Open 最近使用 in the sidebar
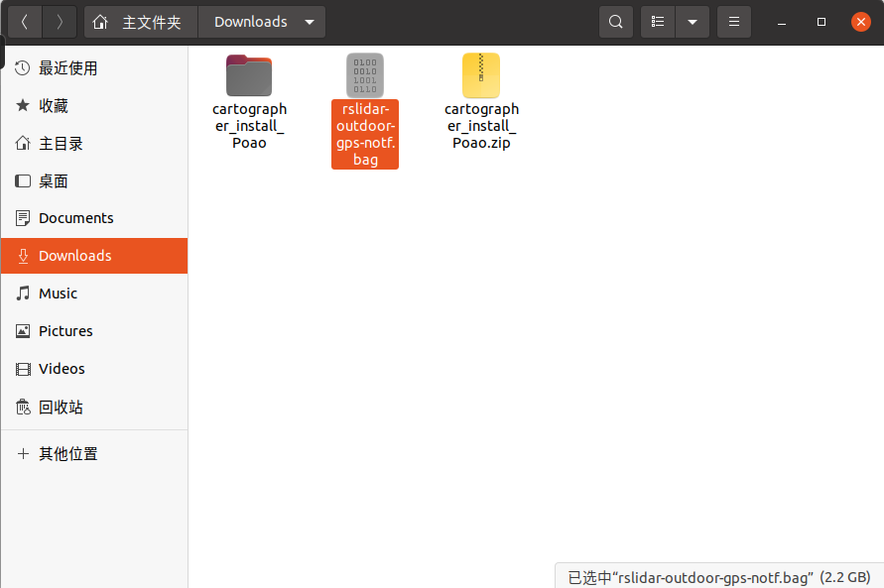This screenshot has height=588, width=884. coord(67,68)
